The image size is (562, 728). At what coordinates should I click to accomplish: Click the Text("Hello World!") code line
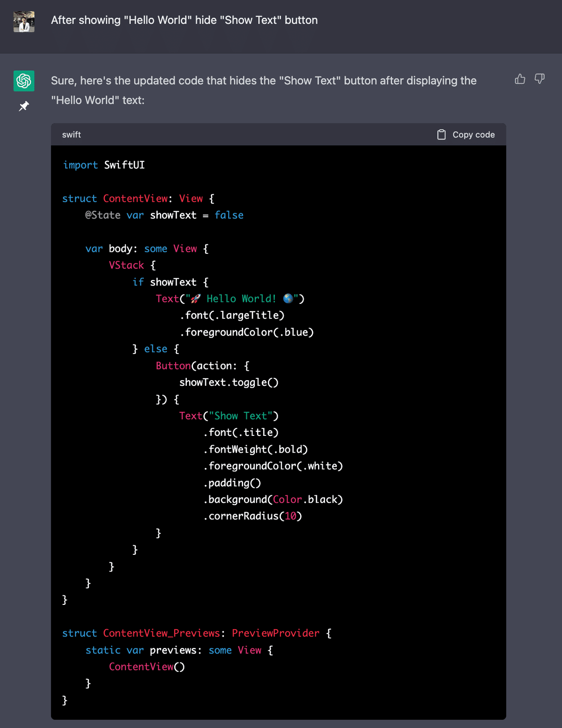coord(230,299)
